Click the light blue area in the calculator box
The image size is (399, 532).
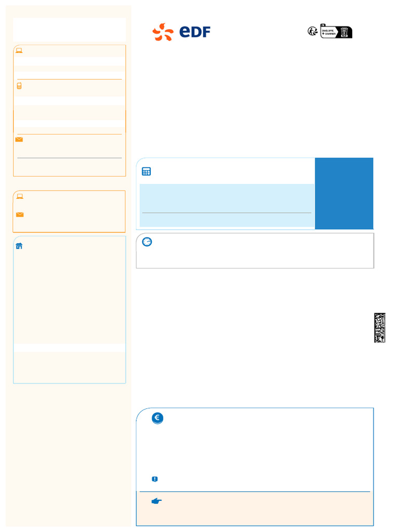tap(227, 198)
